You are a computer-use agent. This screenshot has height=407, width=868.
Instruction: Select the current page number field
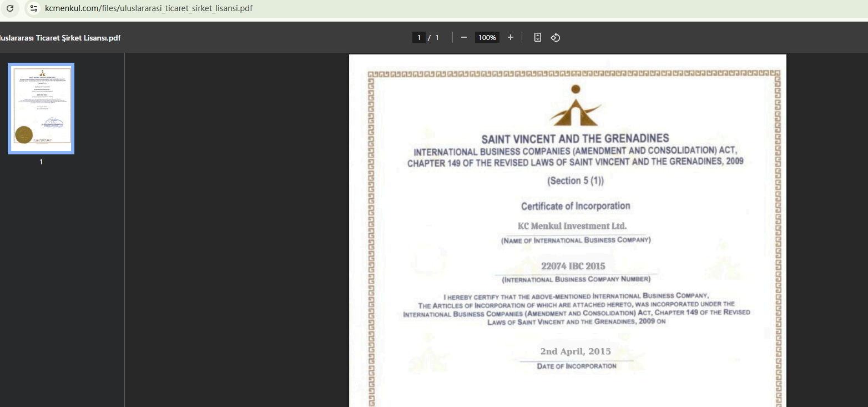pyautogui.click(x=418, y=37)
